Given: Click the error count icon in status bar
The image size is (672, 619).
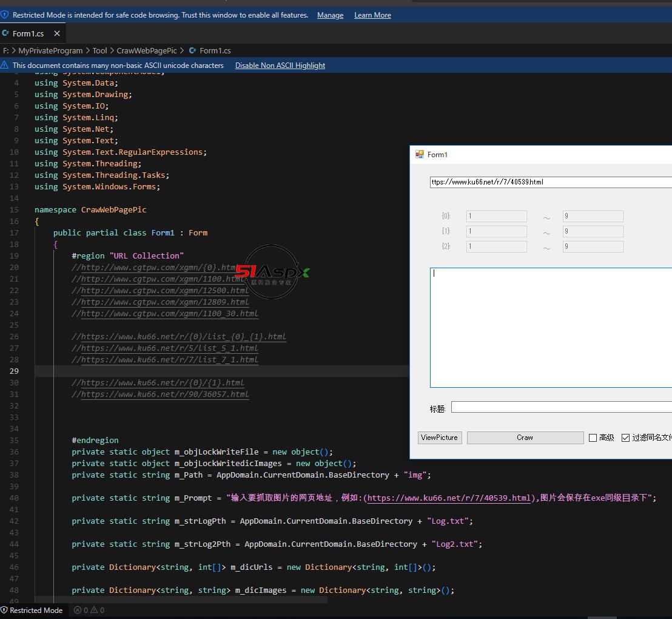Looking at the screenshot, I should click(78, 610).
